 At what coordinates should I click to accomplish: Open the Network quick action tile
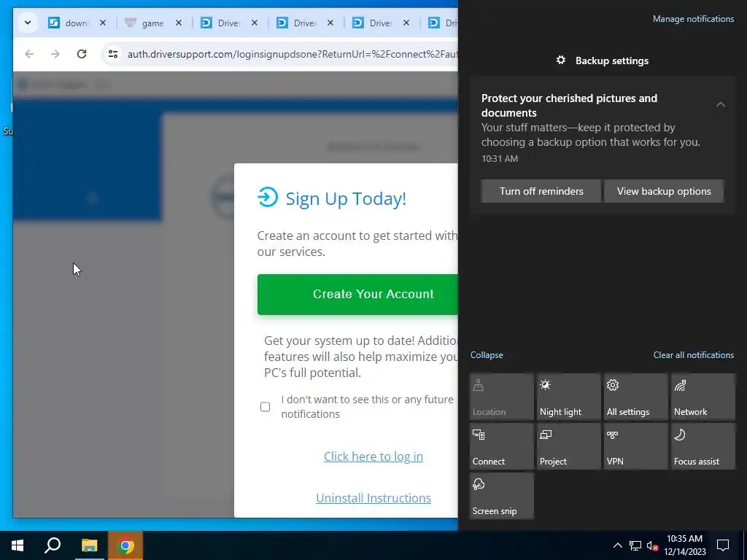tap(703, 397)
